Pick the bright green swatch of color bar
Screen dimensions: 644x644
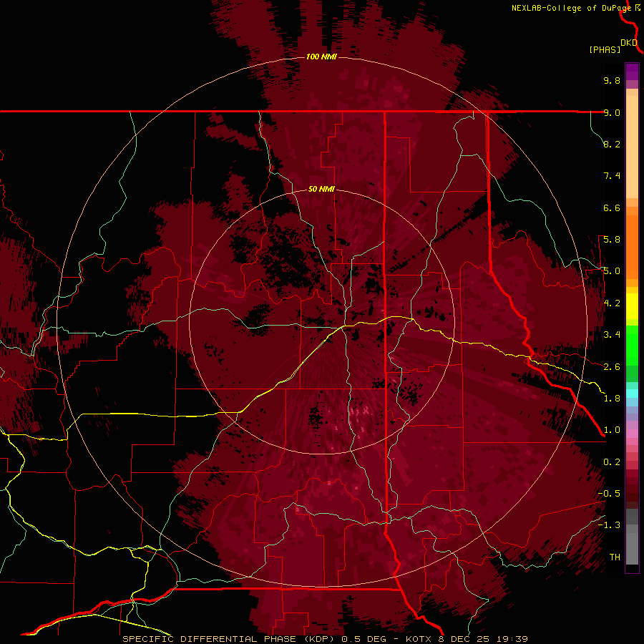632,346
